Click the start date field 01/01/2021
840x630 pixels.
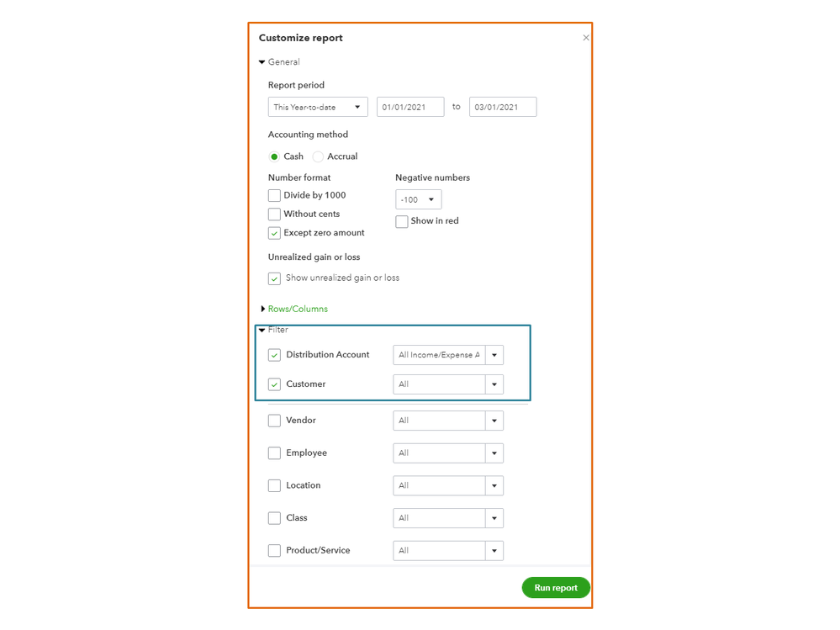point(409,107)
